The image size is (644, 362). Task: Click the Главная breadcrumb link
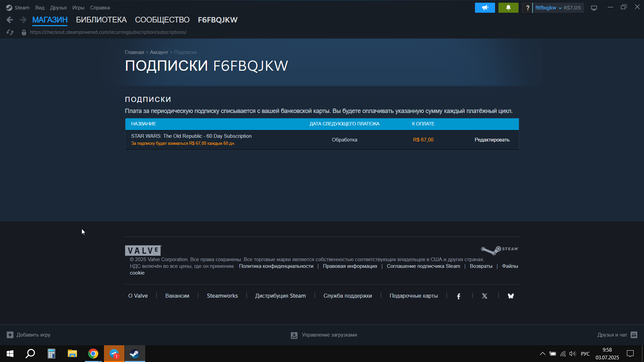(135, 52)
